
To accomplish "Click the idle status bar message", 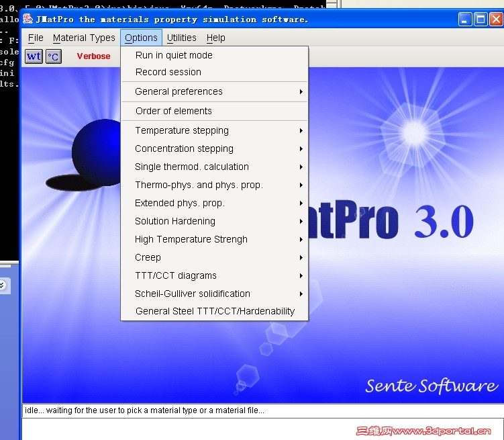I will [144, 410].
